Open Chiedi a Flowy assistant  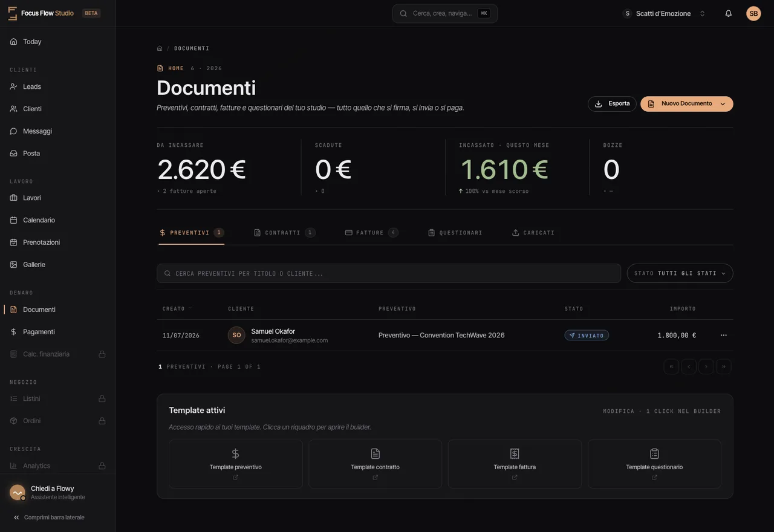(57, 492)
